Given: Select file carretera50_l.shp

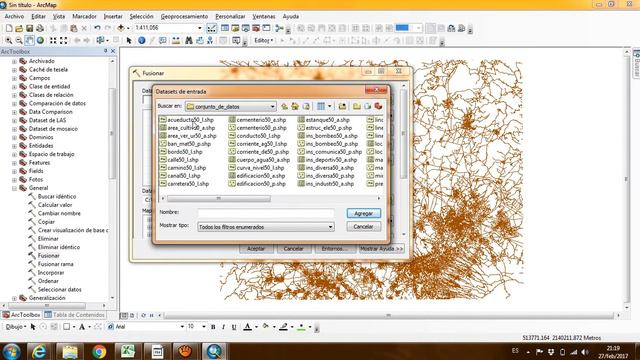Looking at the screenshot, I should 184,184.
